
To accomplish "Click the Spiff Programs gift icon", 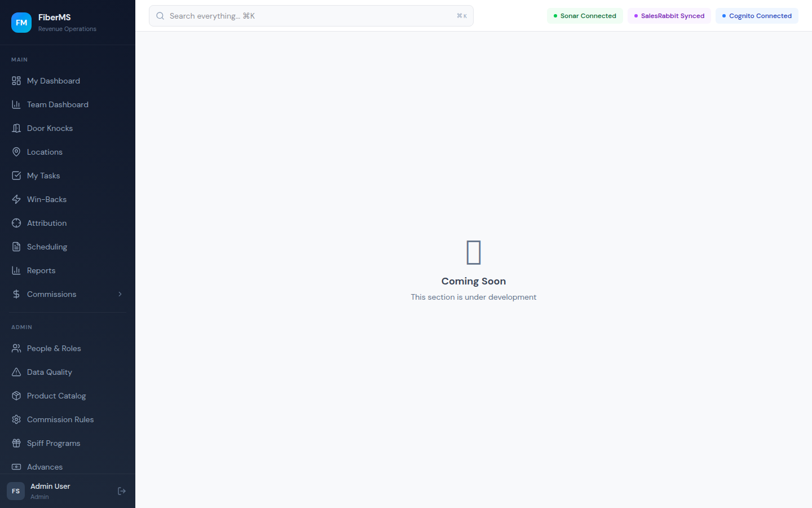I will pos(17,443).
